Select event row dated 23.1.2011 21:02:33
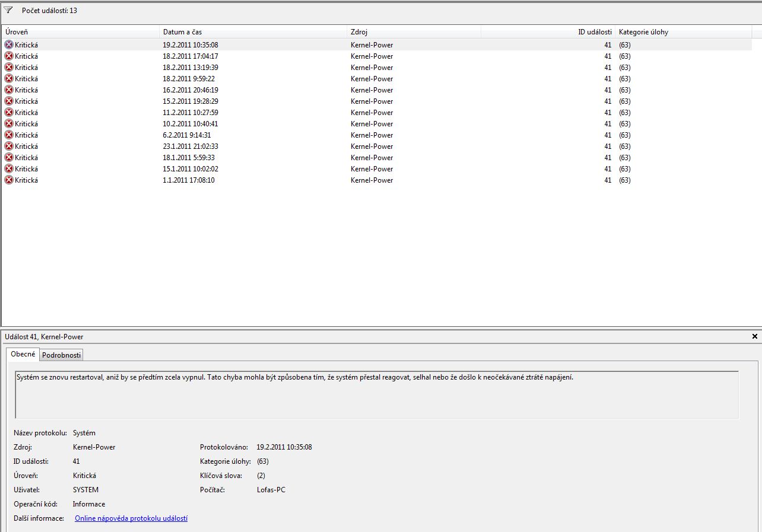The width and height of the screenshot is (762, 532). [190, 146]
